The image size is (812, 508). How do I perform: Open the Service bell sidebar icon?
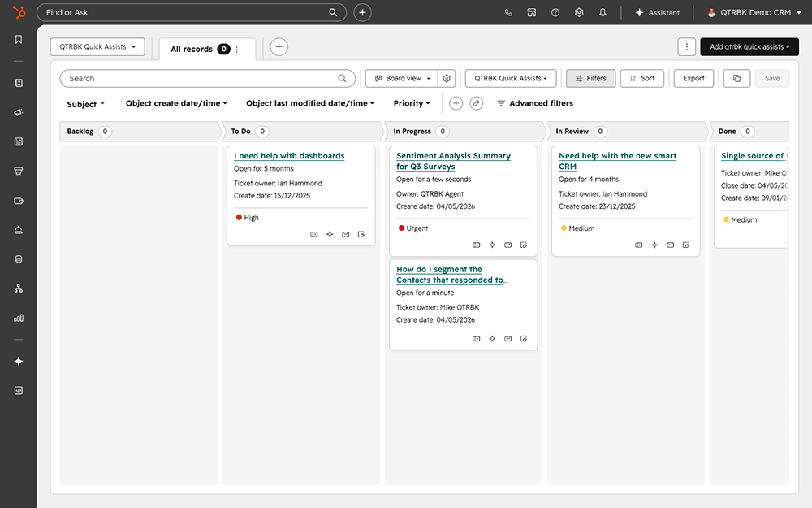19,230
